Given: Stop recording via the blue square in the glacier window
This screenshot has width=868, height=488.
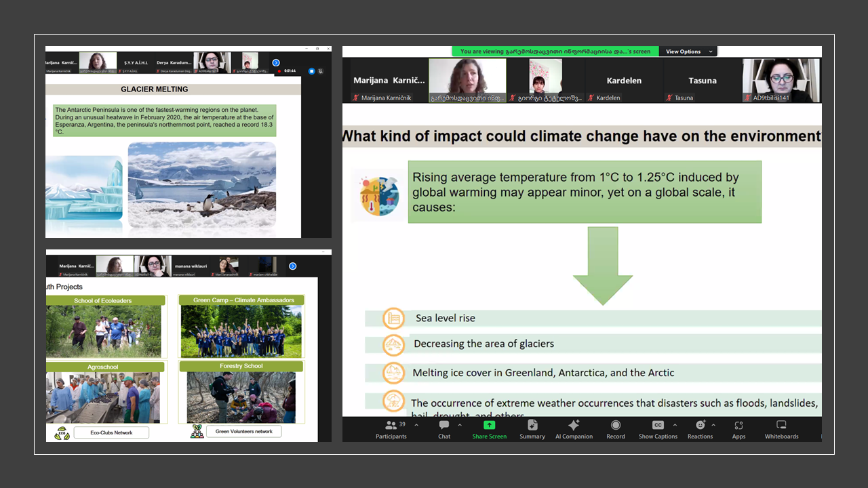Looking at the screenshot, I should tap(312, 70).
